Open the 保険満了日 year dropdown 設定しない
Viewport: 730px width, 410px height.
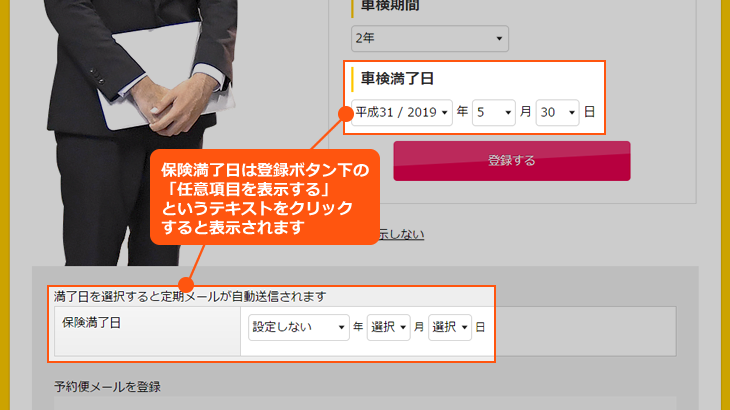coord(298,327)
